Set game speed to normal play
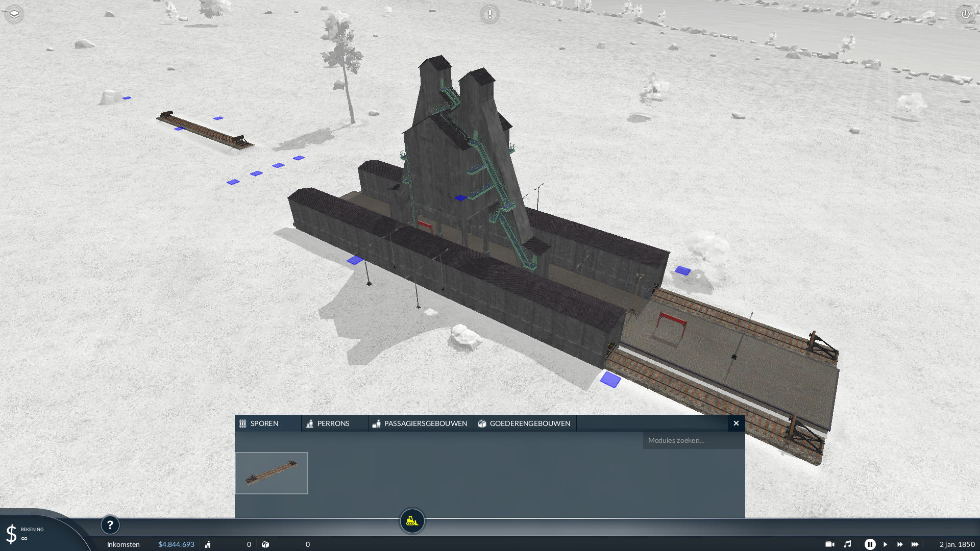 [886, 544]
